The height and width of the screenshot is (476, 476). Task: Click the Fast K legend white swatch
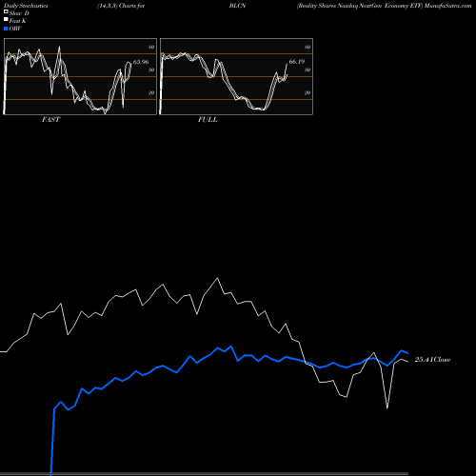tap(6, 20)
